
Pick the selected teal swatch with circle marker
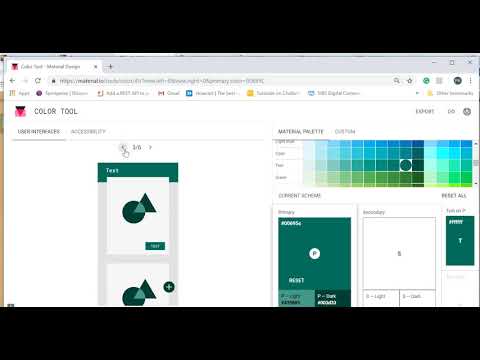point(406,165)
